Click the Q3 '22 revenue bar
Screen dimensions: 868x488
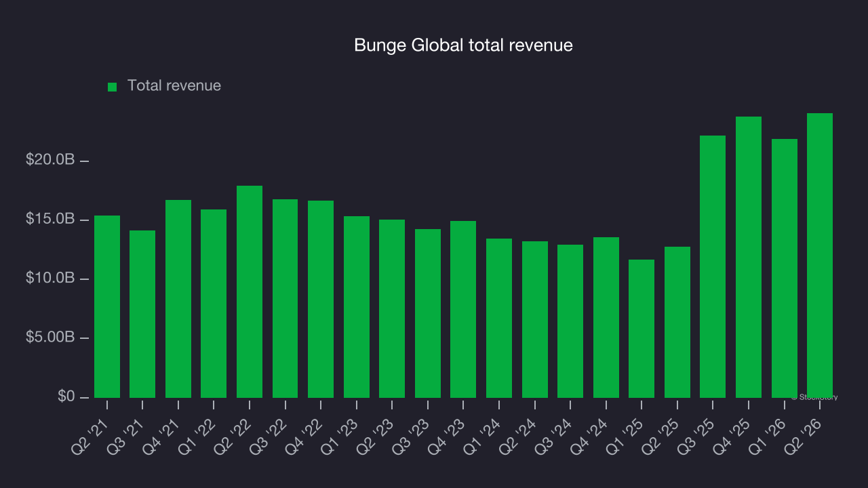(285, 298)
